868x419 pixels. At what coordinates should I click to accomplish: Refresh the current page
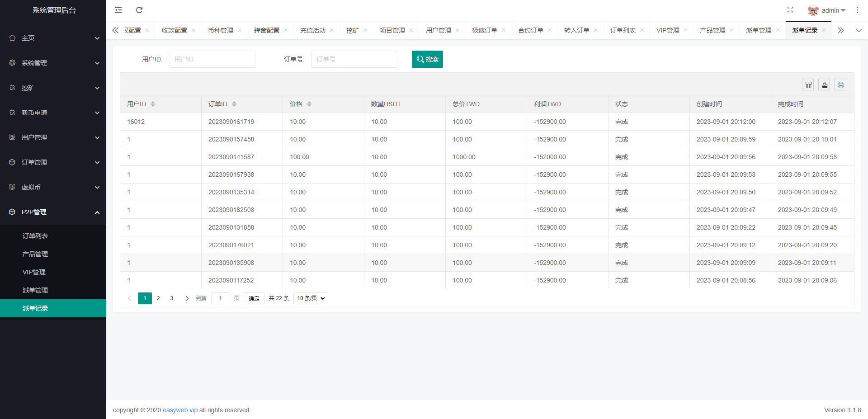(139, 10)
